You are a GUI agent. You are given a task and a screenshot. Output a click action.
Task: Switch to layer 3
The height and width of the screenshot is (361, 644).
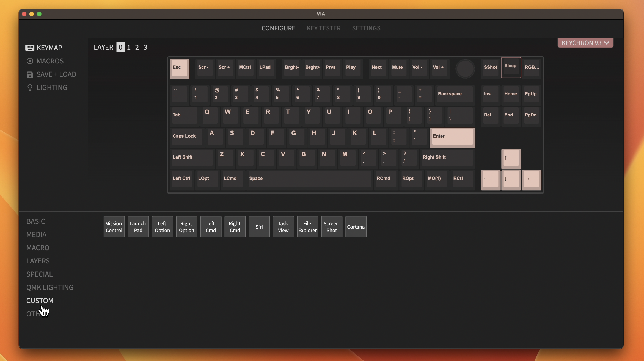pyautogui.click(x=145, y=47)
